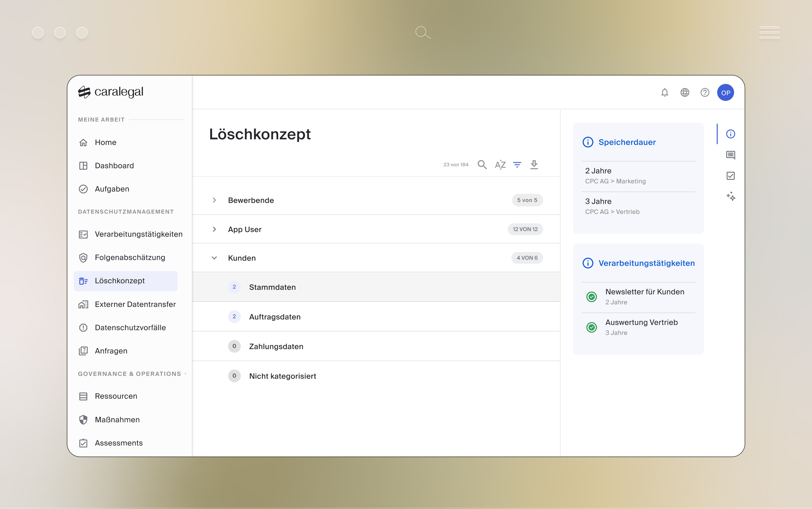Search the Löschkonzept list via magnifier icon
Viewport: 812px width, 509px height.
[482, 165]
